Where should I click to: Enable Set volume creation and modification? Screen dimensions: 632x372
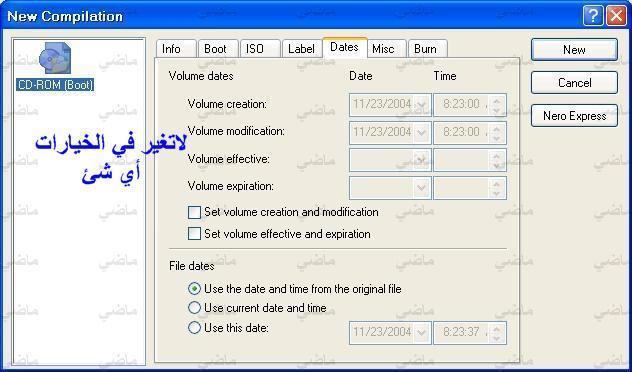click(x=194, y=212)
